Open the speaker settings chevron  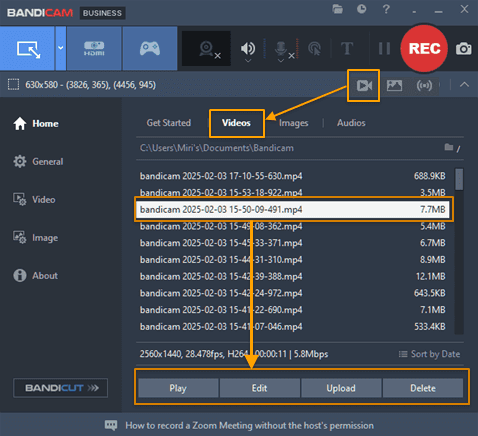tap(248, 61)
